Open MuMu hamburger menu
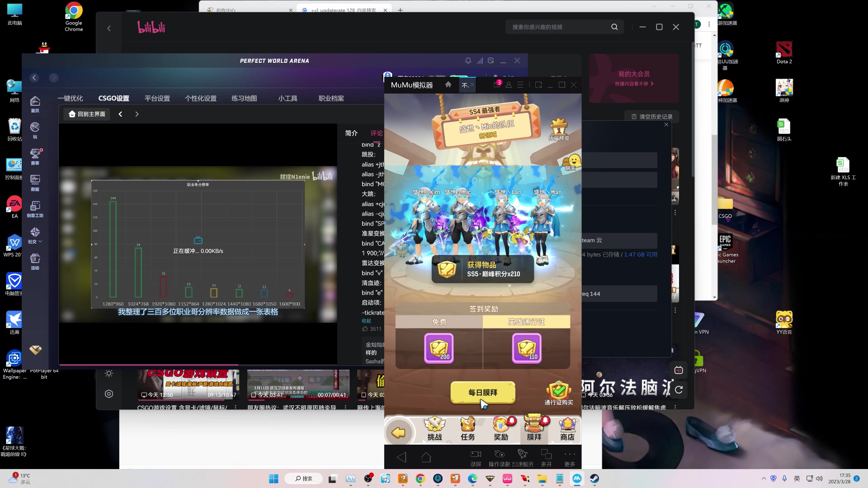This screenshot has width=868, height=488. pos(520,84)
